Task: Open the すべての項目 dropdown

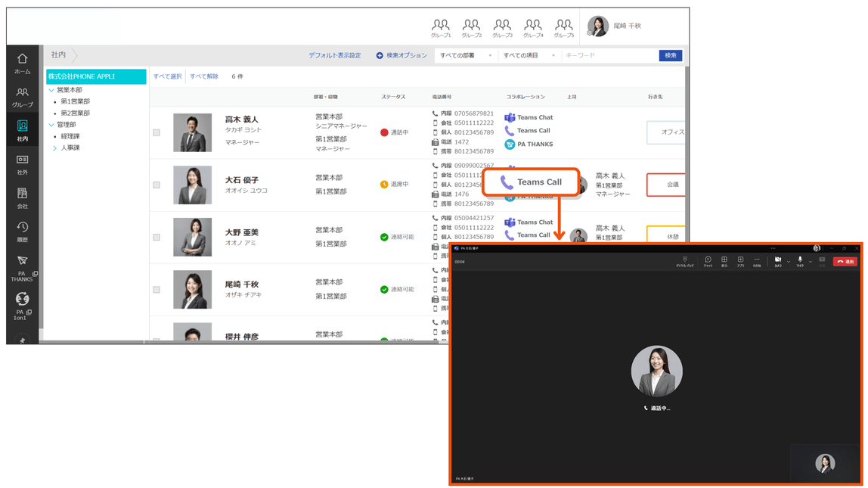Action: (529, 55)
